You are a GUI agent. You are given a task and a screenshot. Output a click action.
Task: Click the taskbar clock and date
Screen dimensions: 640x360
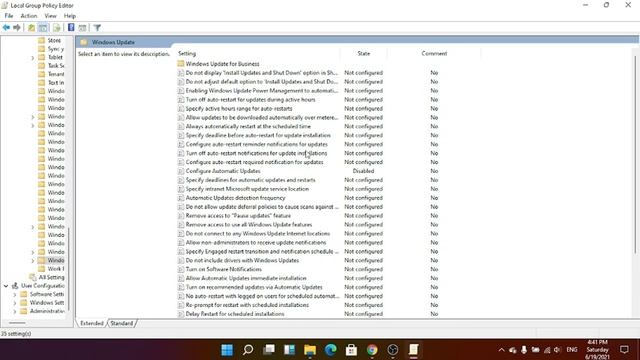(597, 350)
